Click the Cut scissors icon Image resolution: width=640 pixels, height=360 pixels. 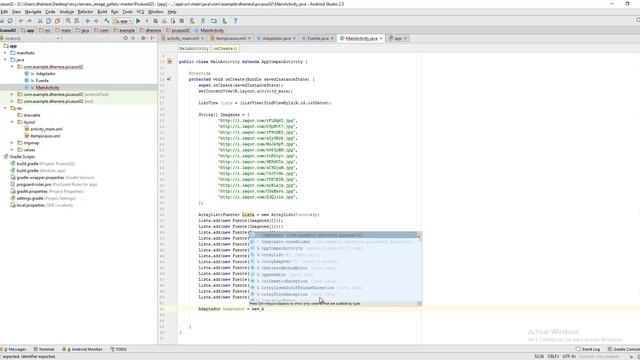pos(40,21)
